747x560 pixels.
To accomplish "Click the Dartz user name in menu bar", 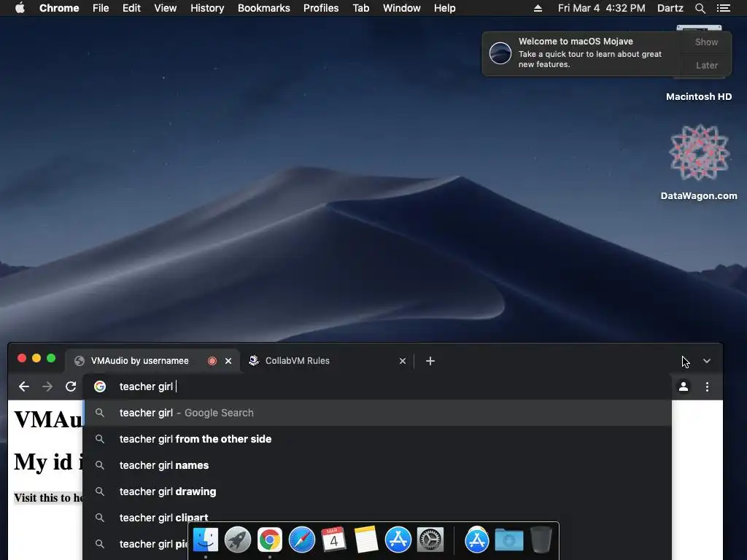I will pos(670,8).
